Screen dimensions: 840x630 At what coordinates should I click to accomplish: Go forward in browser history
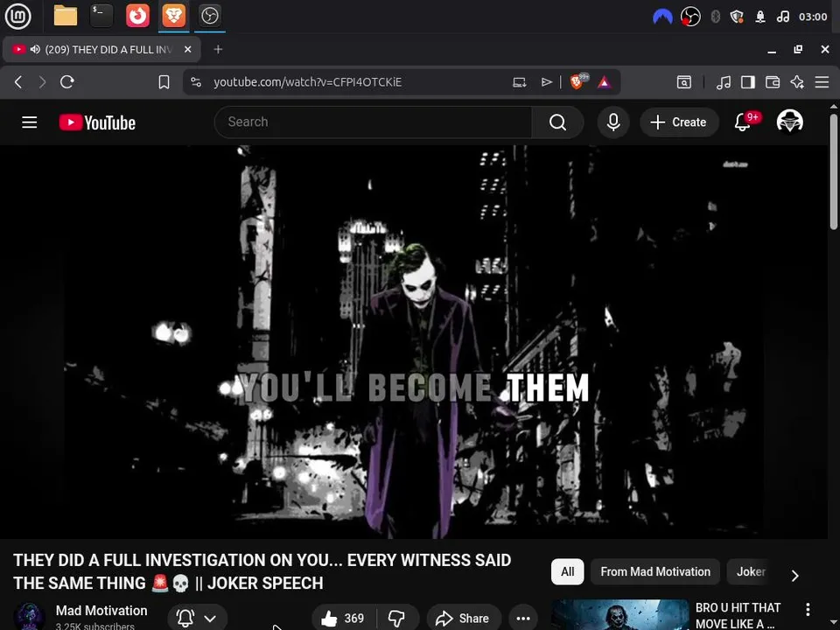coord(42,82)
